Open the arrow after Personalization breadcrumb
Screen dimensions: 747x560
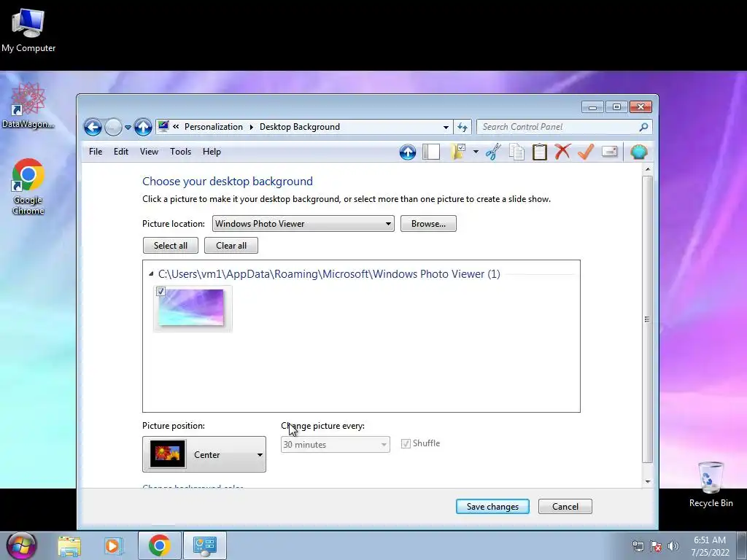251,127
